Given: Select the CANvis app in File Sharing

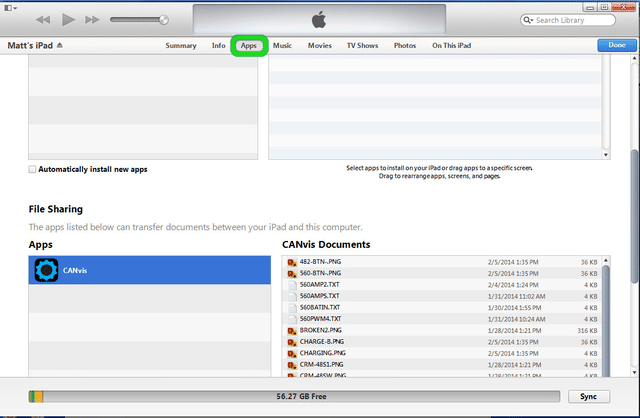Looking at the screenshot, I should [x=149, y=270].
